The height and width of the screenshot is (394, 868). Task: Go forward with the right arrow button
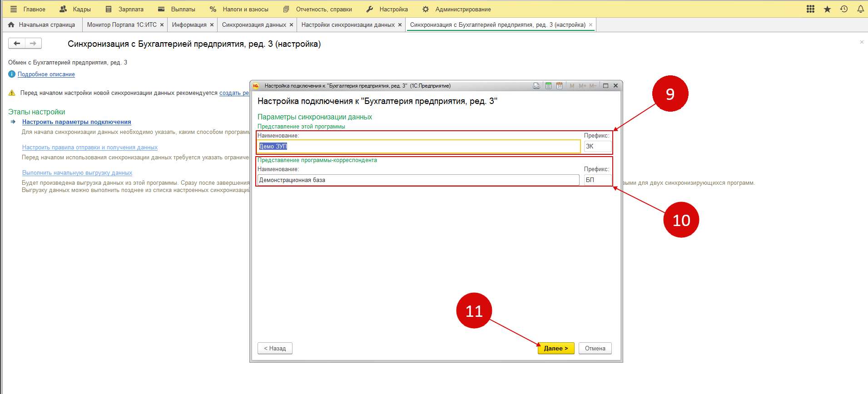point(33,44)
